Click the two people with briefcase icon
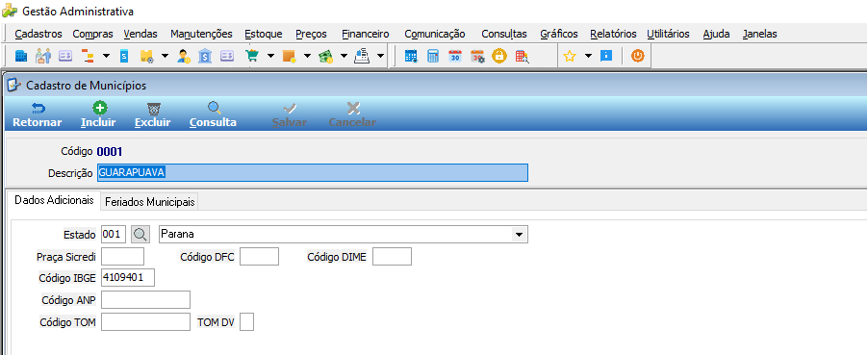 pos(42,56)
